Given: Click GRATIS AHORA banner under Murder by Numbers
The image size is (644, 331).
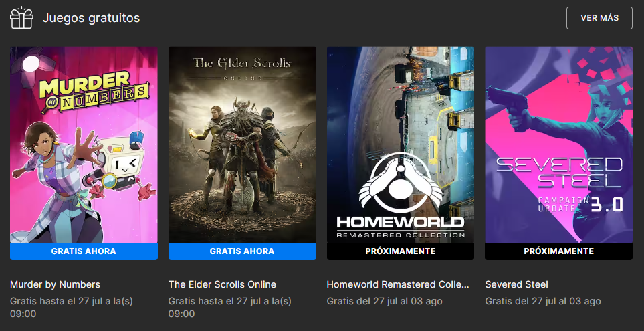Looking at the screenshot, I should [x=84, y=251].
